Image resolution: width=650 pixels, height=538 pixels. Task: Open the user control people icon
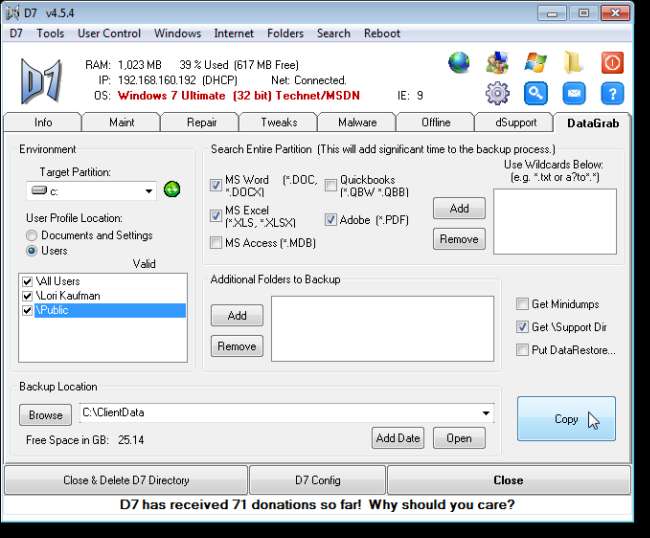(497, 63)
